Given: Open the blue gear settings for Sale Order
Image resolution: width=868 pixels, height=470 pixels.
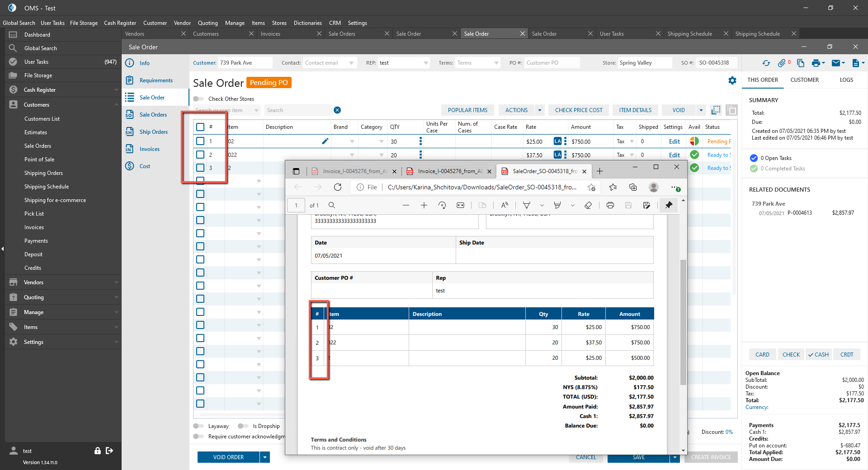Looking at the screenshot, I should coord(732,80).
